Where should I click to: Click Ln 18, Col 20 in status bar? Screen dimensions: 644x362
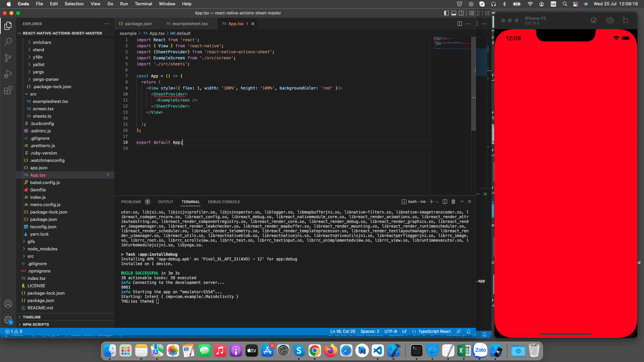tap(342, 331)
